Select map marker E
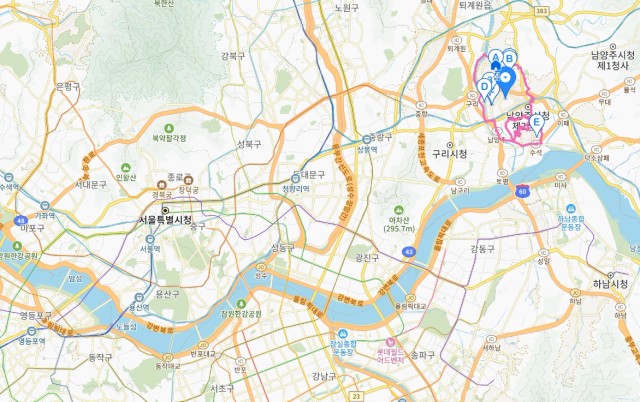This screenshot has height=402, width=640. [x=536, y=124]
